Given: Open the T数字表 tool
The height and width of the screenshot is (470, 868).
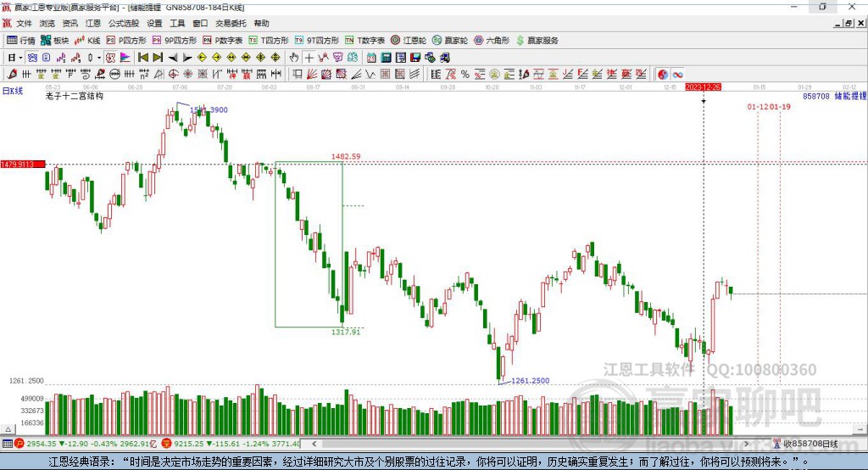Looking at the screenshot, I should point(364,41).
